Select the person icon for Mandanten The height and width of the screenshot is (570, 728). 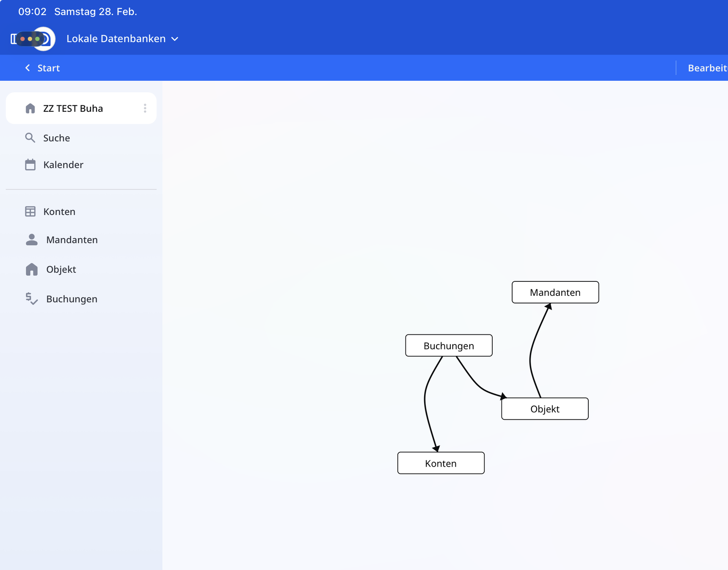point(31,240)
